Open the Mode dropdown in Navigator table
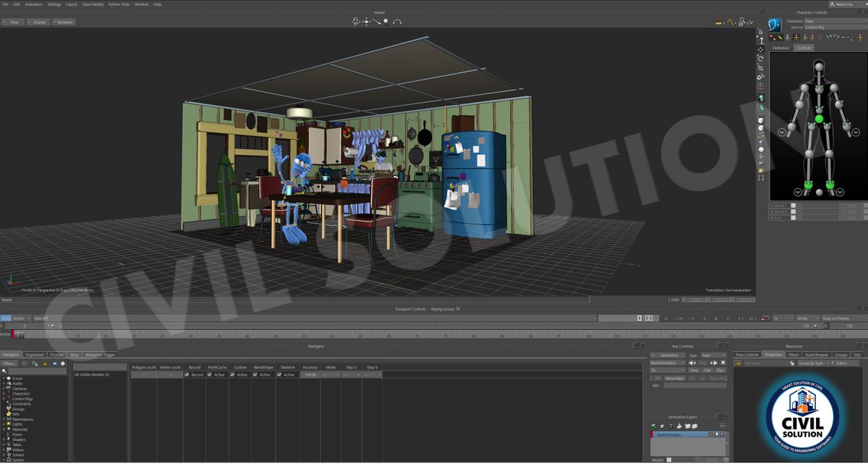 coord(331,375)
